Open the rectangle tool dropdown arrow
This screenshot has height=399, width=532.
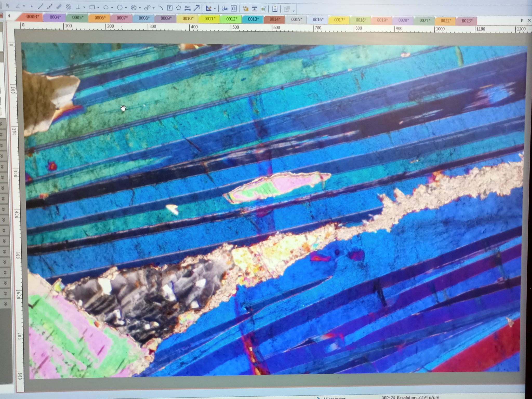coord(98,7)
